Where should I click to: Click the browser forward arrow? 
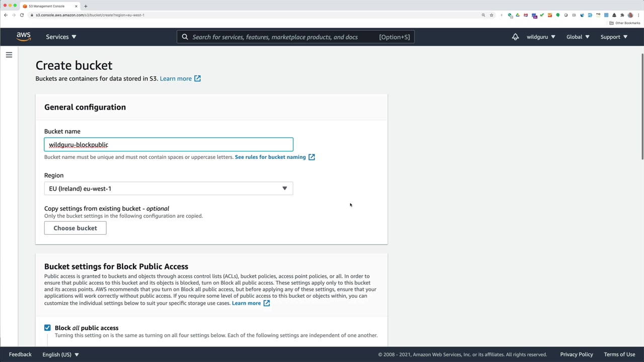14,15
